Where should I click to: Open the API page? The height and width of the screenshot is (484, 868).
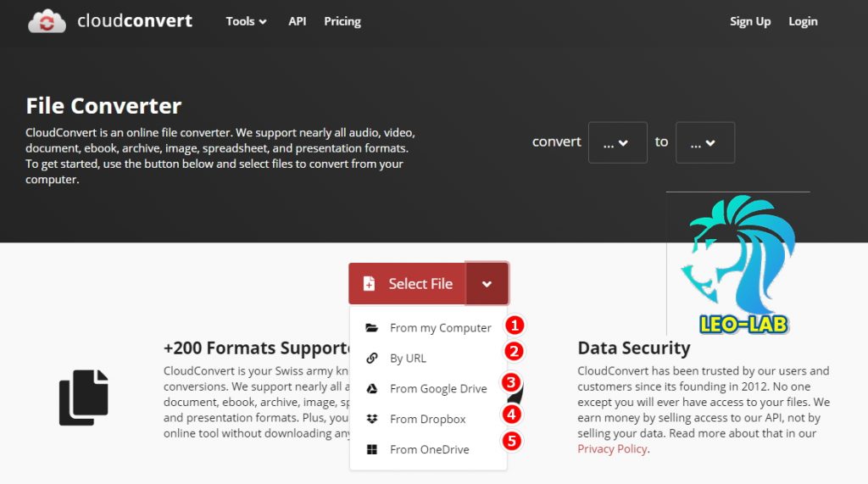pyautogui.click(x=298, y=21)
